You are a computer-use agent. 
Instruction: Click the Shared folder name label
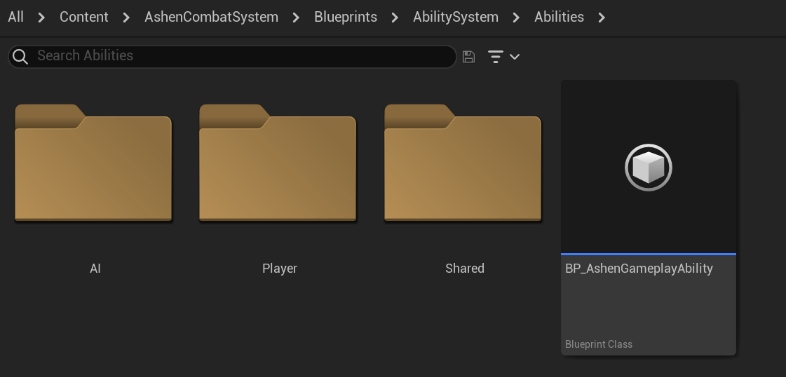(x=465, y=269)
